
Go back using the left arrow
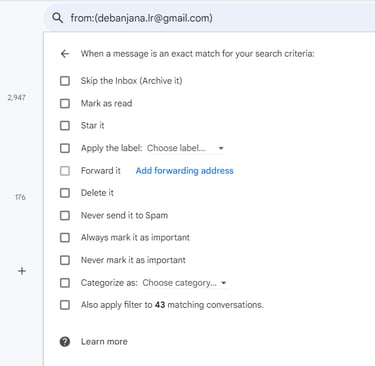coord(65,54)
